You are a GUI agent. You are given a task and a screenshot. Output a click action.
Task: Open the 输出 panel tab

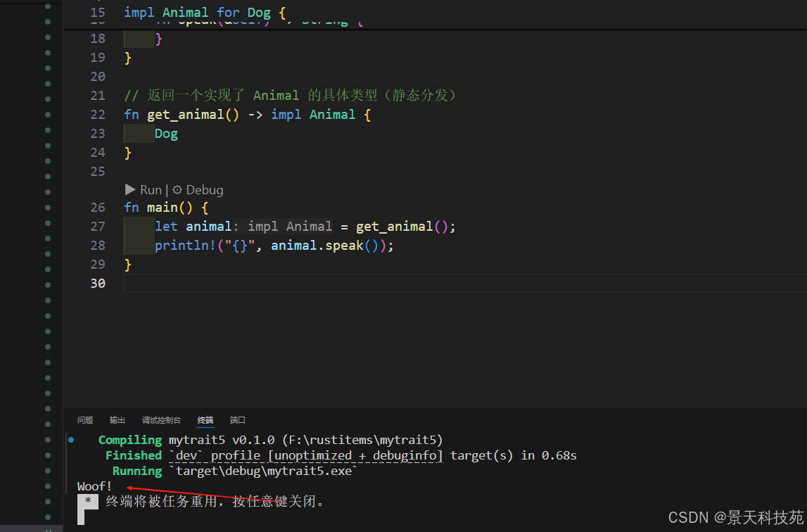[x=117, y=420]
